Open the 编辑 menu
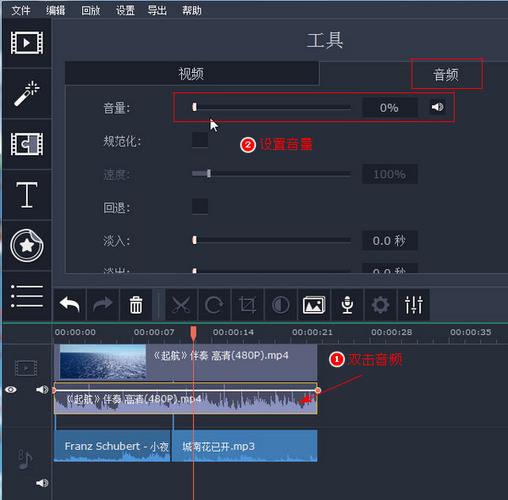Screen dimensions: 508x500 point(56,11)
